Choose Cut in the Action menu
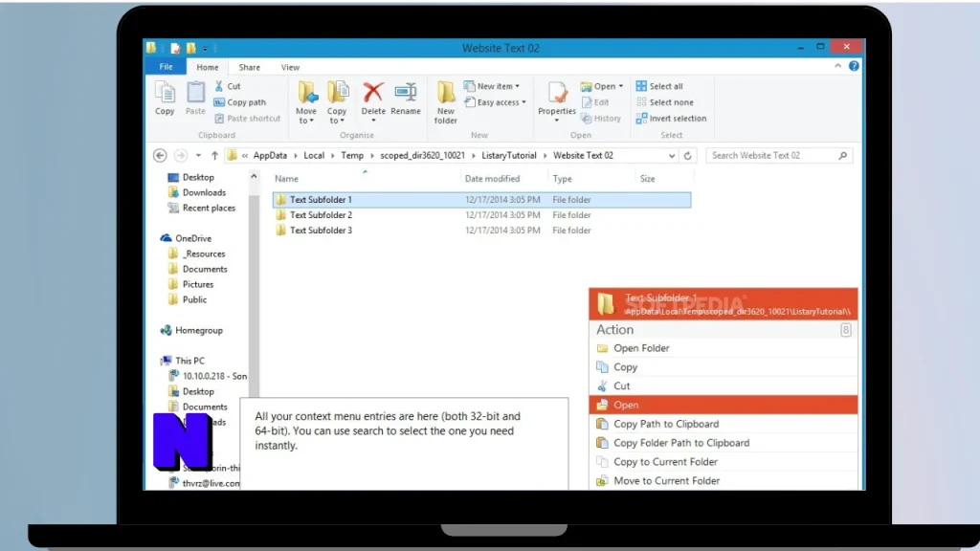Viewport: 980px width, 551px height. 724,386
